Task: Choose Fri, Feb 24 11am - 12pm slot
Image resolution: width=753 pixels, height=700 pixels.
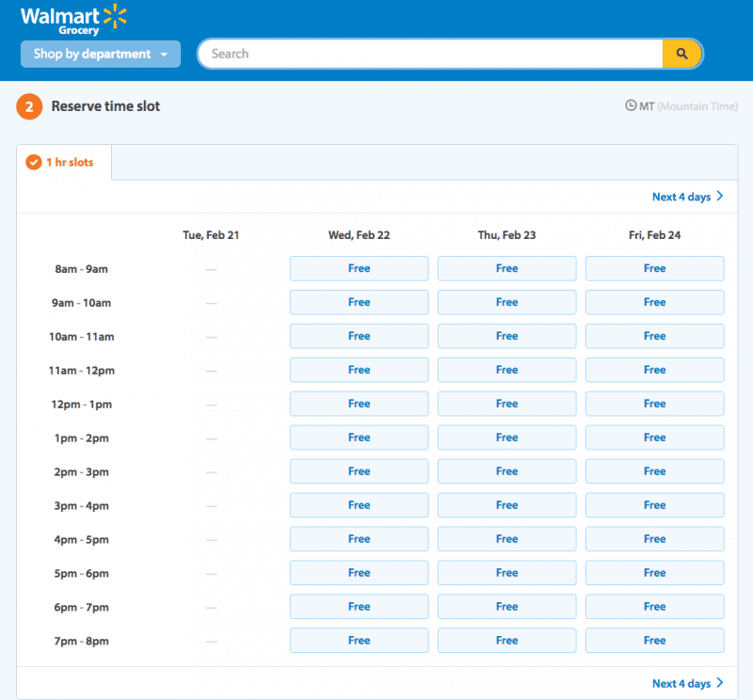Action: click(x=655, y=370)
